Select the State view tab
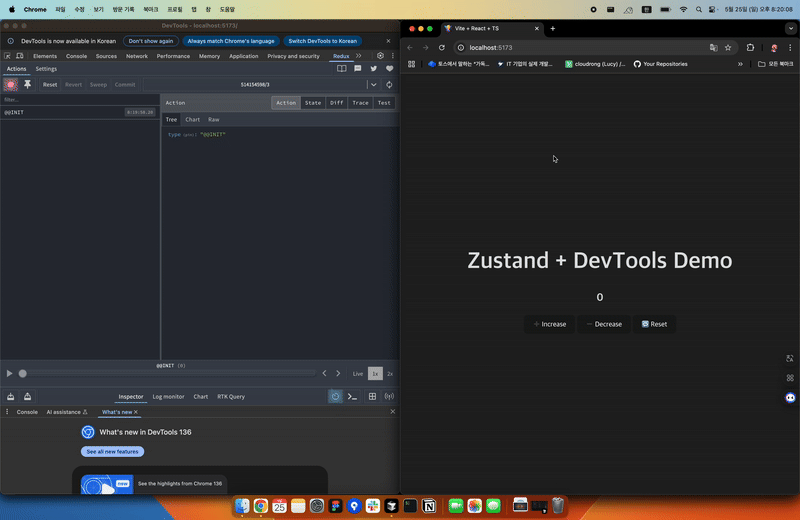The width and height of the screenshot is (800, 520). 313,103
